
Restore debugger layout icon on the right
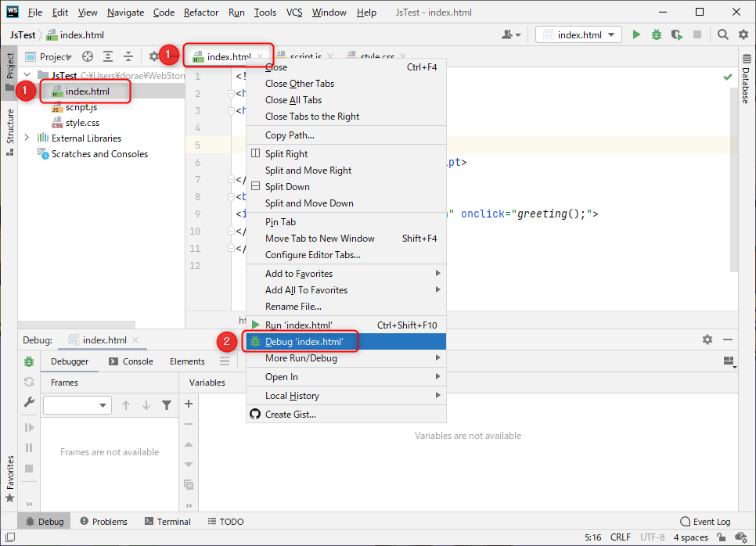(729, 361)
